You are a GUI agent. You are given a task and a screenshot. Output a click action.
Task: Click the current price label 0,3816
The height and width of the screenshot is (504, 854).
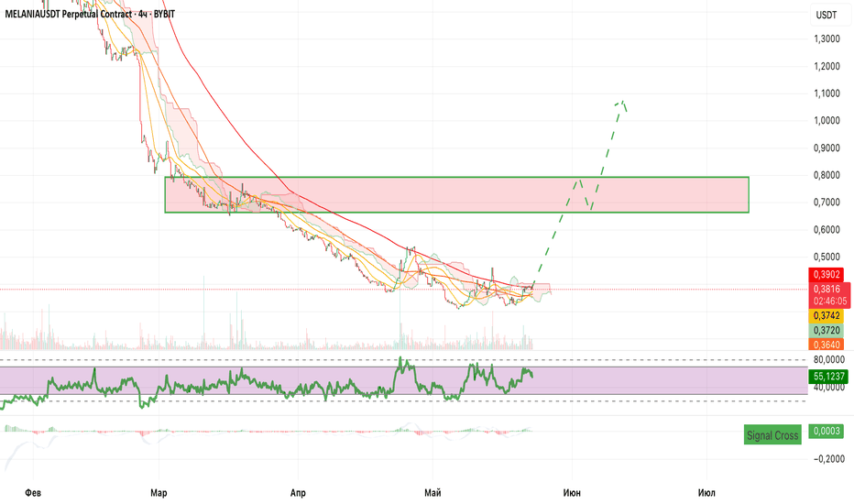[x=827, y=289]
